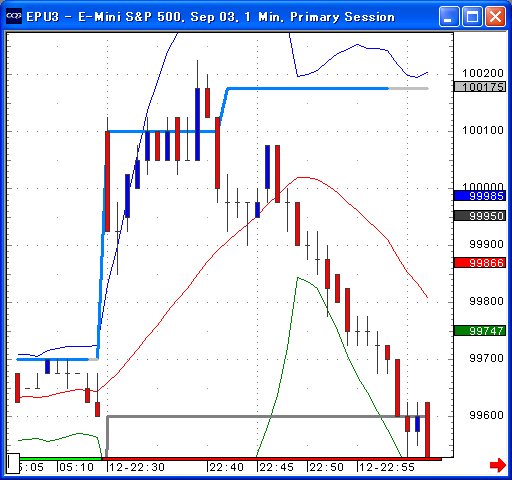
Task: Click the gray 100175 price label
Action: (480, 87)
